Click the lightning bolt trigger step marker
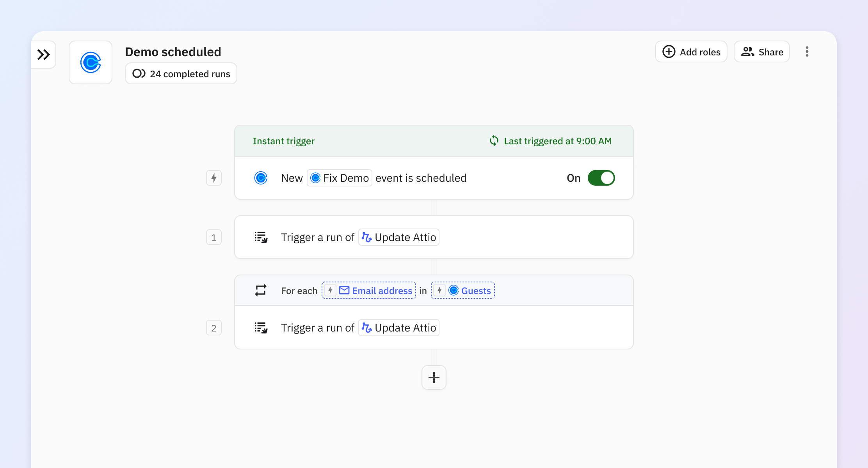 [214, 178]
